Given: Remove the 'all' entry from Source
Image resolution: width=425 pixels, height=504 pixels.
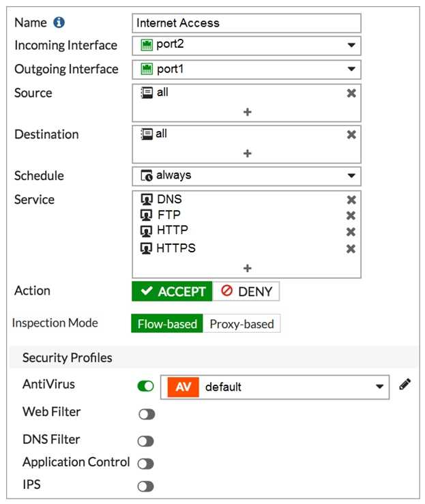Looking at the screenshot, I should tap(351, 93).
